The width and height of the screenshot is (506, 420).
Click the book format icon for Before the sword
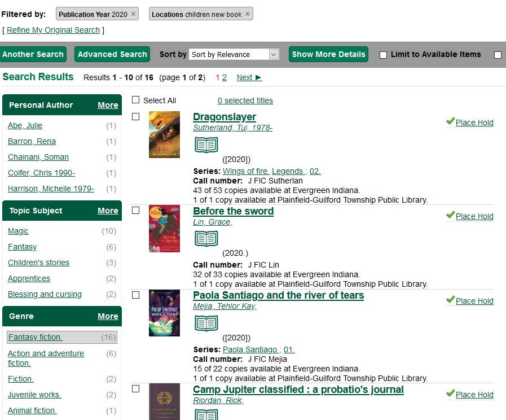pyautogui.click(x=206, y=239)
